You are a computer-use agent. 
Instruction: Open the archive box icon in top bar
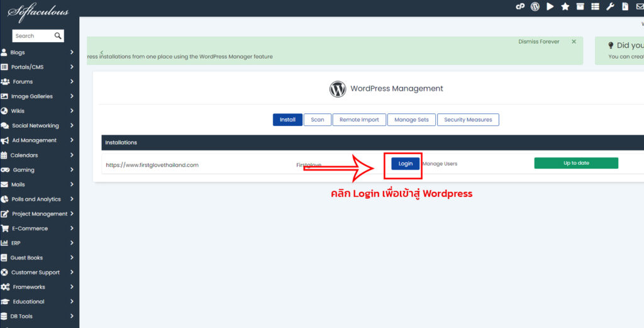(x=580, y=6)
